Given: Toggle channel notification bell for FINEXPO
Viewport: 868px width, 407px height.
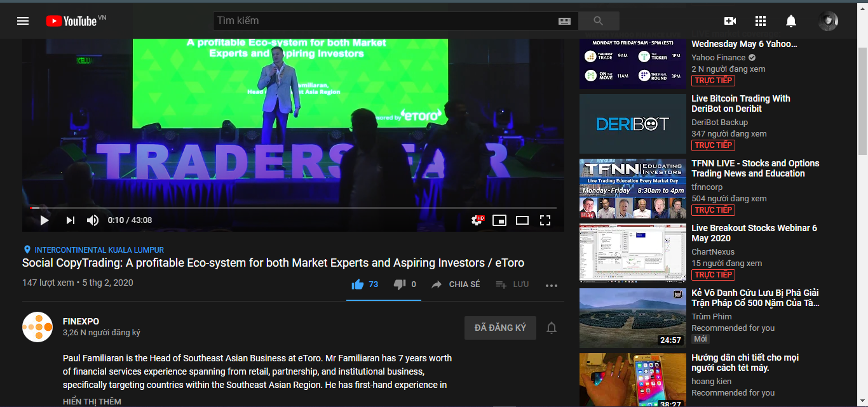Looking at the screenshot, I should (552, 328).
